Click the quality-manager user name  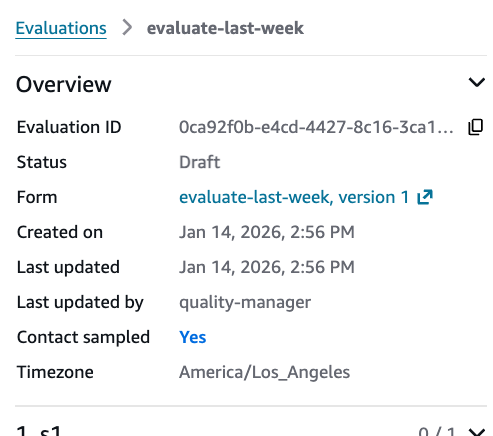245,302
